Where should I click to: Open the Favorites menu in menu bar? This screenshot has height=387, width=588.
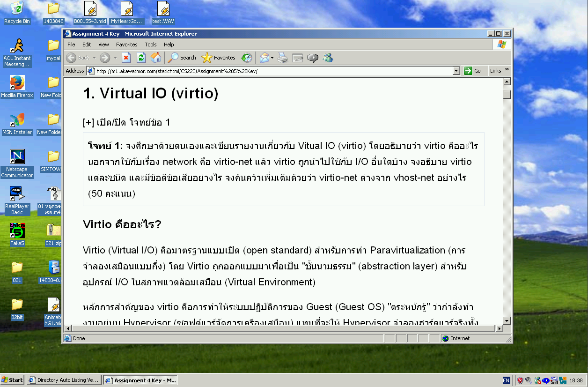click(127, 45)
